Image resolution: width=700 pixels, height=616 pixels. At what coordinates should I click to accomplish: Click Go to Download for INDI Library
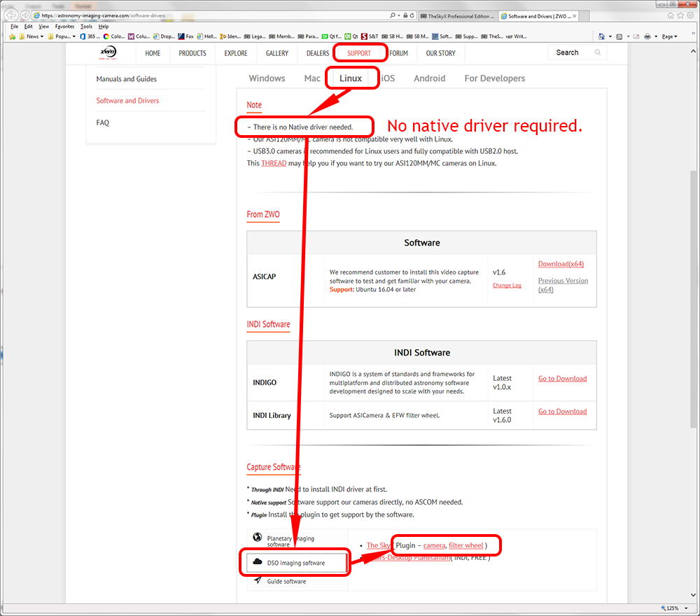click(562, 412)
